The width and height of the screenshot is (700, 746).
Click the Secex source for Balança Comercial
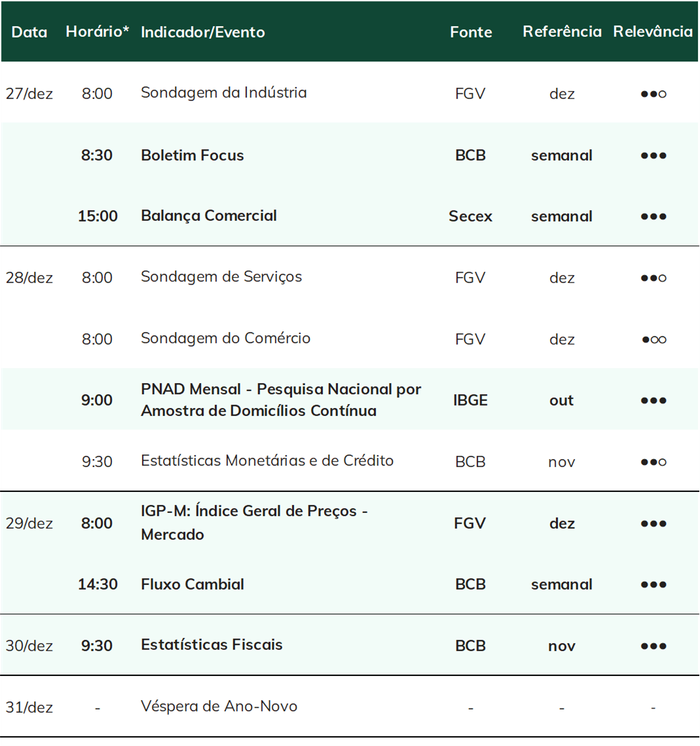tap(470, 217)
